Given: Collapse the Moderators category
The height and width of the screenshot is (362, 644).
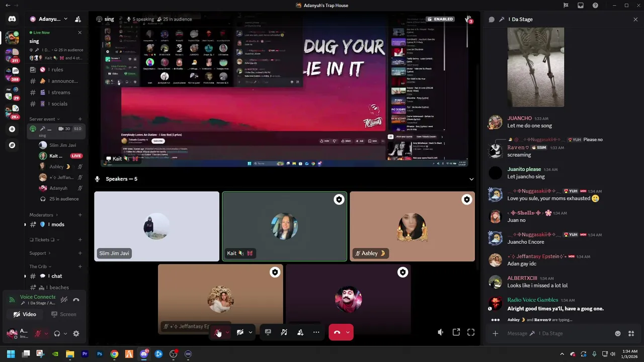Looking at the screenshot, I should [43, 215].
